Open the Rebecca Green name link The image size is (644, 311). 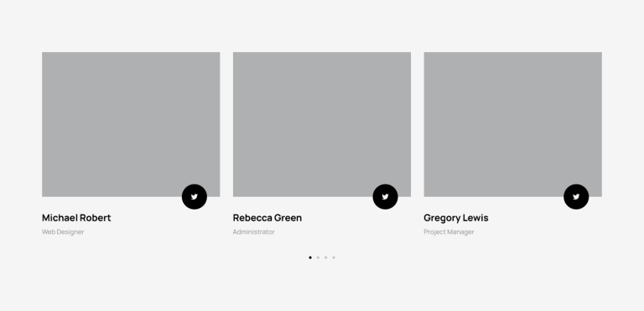point(267,218)
